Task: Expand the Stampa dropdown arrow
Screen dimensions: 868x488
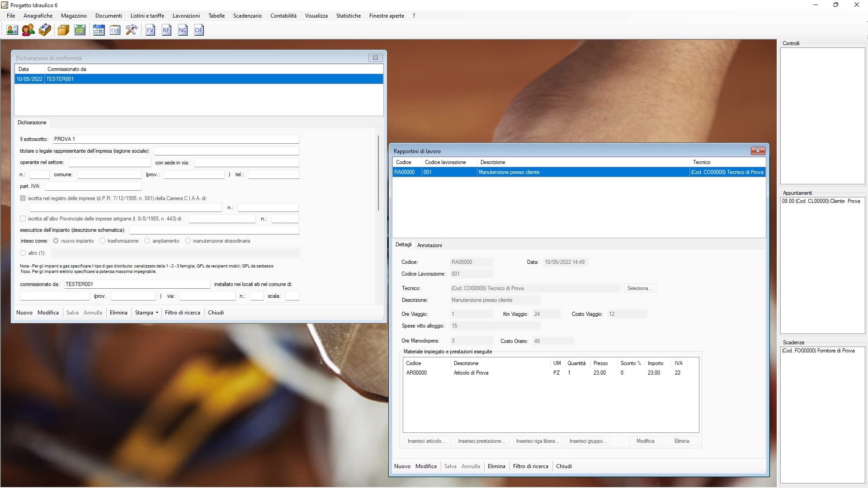Action: coord(157,313)
